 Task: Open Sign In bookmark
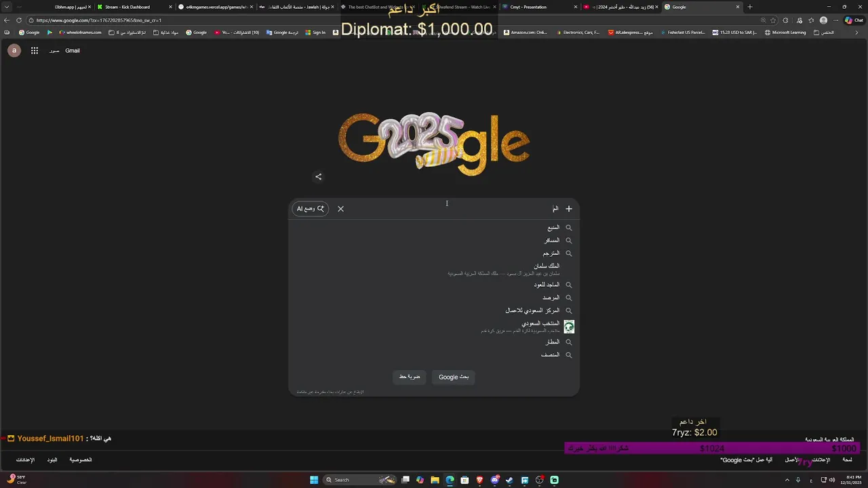click(315, 33)
